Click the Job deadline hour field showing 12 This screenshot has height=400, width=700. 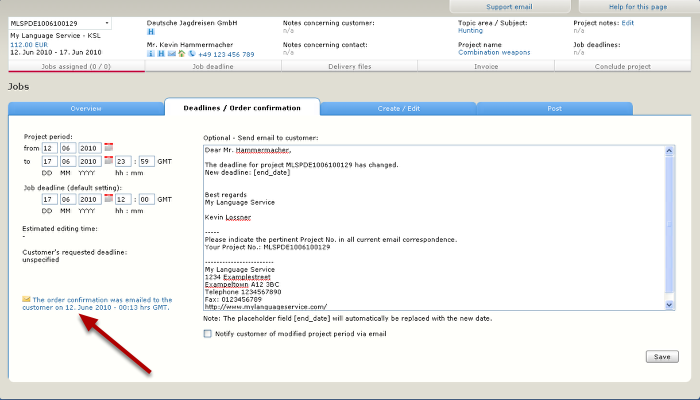(123, 200)
